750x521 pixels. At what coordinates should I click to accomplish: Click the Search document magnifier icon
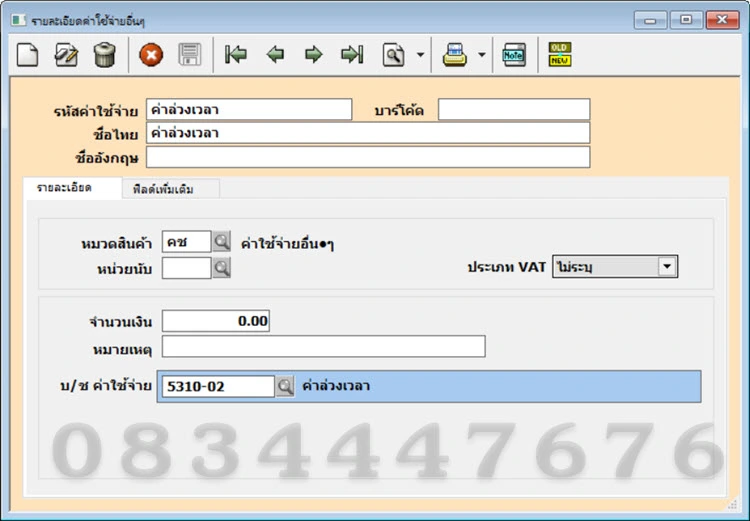tap(393, 55)
